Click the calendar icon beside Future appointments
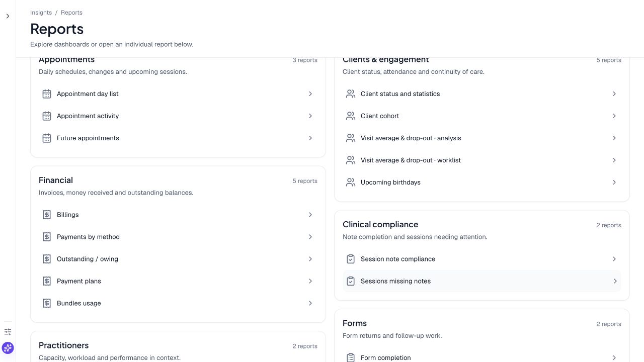 point(47,138)
